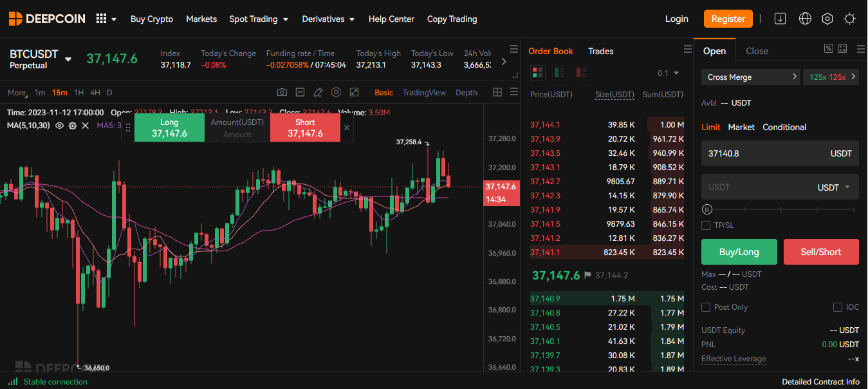The height and width of the screenshot is (389, 868).
Task: Click bid price 37,140.9 in order book
Action: pyautogui.click(x=545, y=298)
